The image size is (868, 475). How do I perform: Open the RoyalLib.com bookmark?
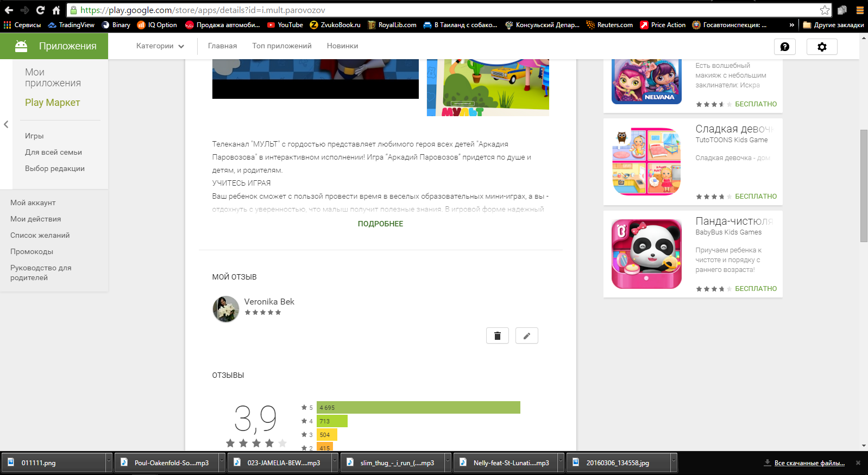click(392, 25)
